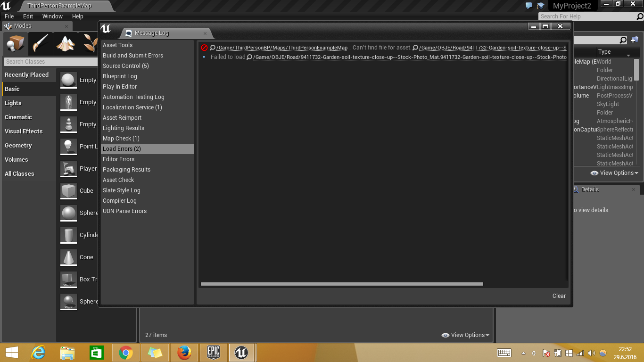
Task: Open Google Chrome from the taskbar
Action: (x=126, y=352)
